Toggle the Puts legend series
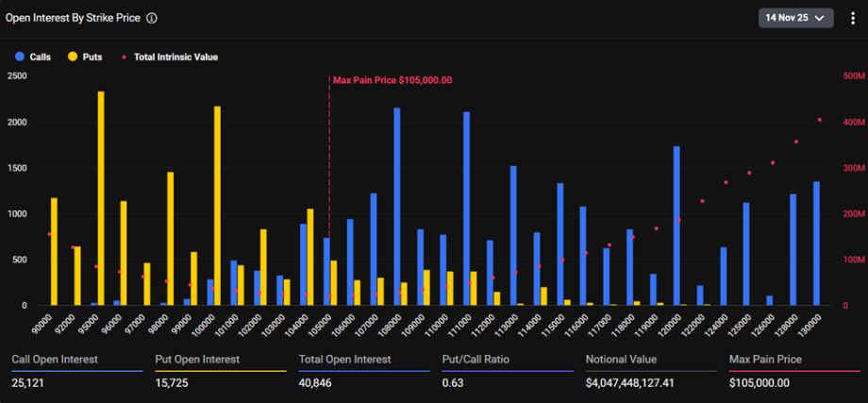The image size is (868, 403). 92,58
